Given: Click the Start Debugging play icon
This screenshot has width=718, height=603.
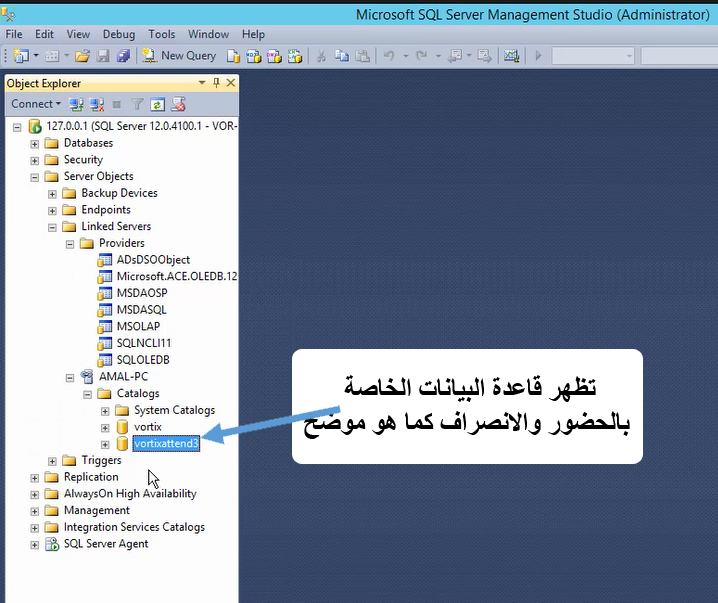Looking at the screenshot, I should [538, 56].
